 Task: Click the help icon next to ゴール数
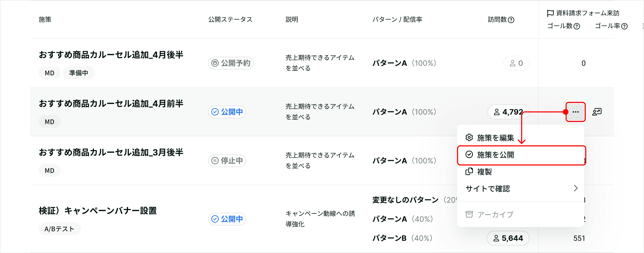pos(577,26)
